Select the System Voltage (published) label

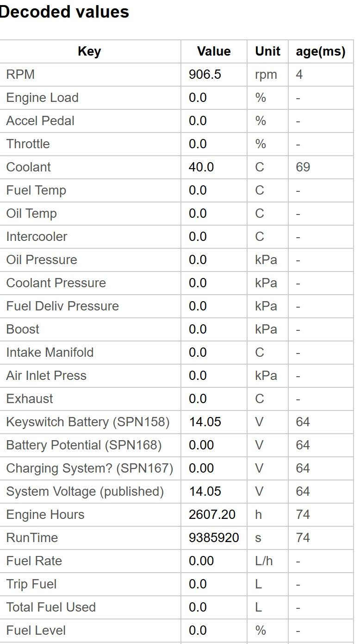pyautogui.click(x=85, y=492)
